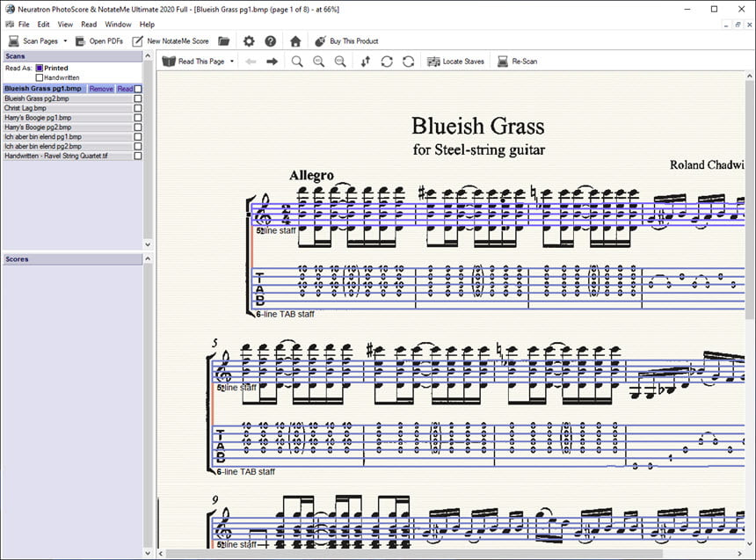Screen dimensions: 756x560
Task: Open the Read menu
Action: (x=89, y=24)
